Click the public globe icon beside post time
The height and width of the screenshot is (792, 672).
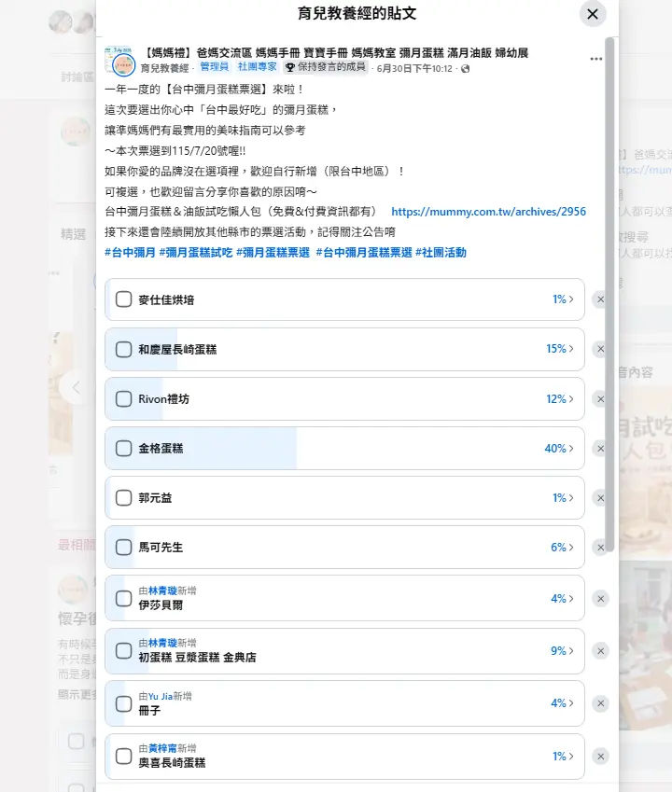click(x=466, y=69)
